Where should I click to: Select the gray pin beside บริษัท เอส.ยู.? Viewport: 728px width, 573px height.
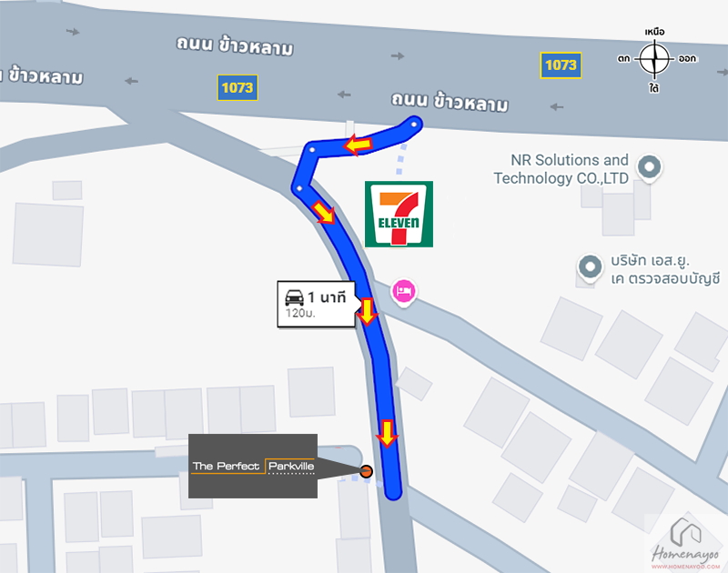[x=590, y=267]
